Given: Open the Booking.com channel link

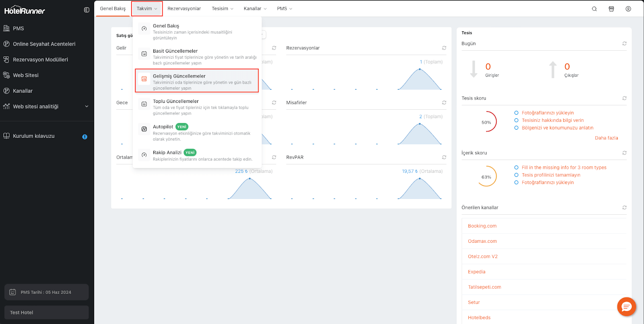Looking at the screenshot, I should coord(482,226).
